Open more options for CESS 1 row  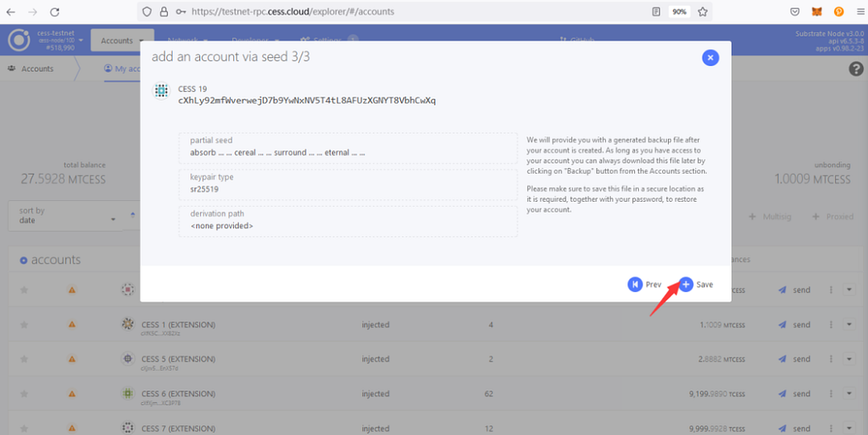coord(831,325)
